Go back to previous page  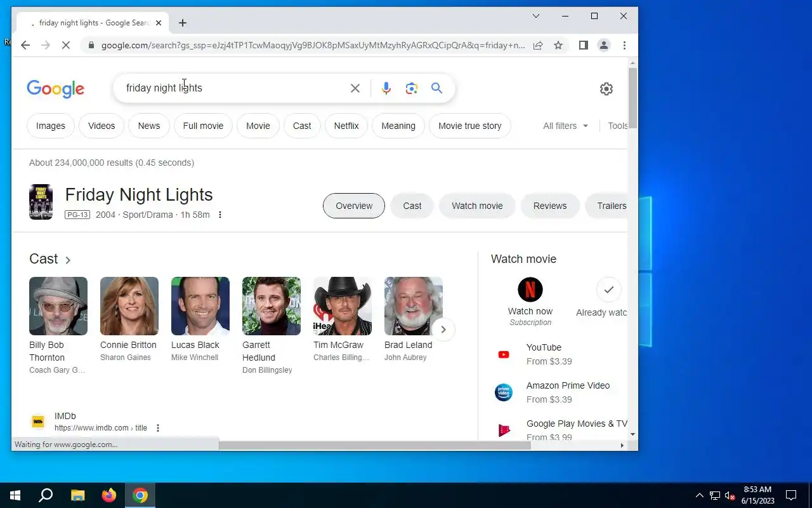click(x=25, y=45)
